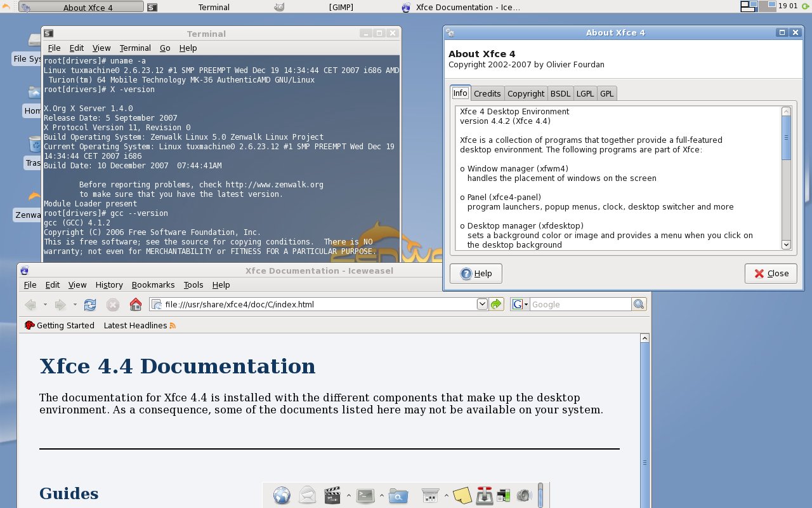Go to the Iceweasel home page

[136, 305]
